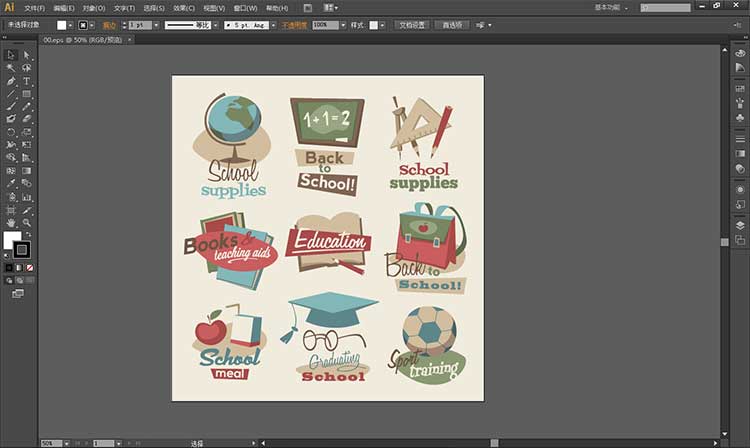This screenshot has width=750, height=448.
Task: Open the Graphic Styles panel icon
Action: click(x=740, y=205)
